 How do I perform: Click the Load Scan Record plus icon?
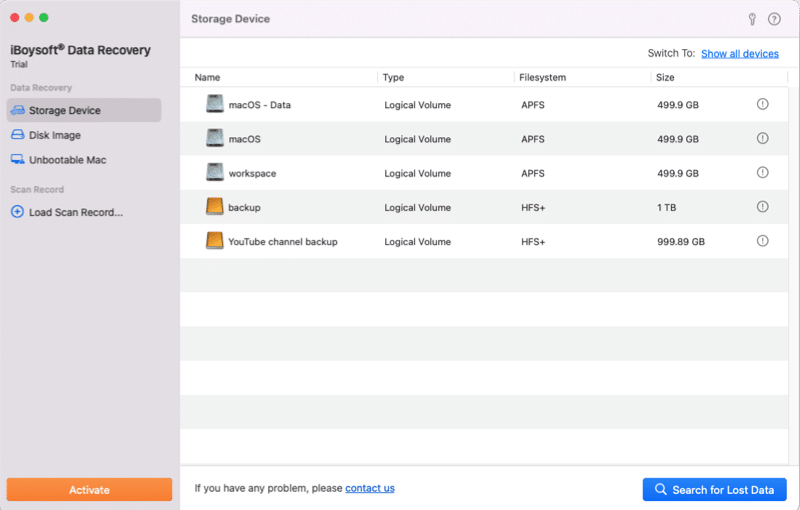[x=17, y=212]
